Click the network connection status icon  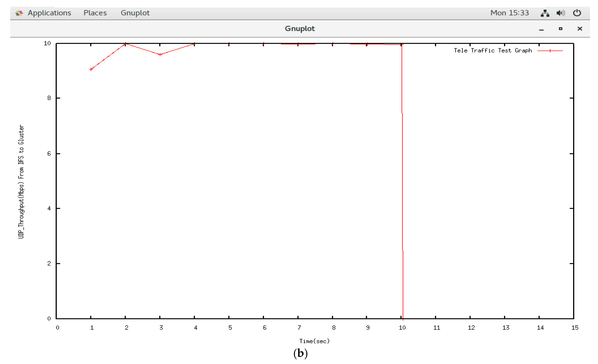(x=545, y=13)
